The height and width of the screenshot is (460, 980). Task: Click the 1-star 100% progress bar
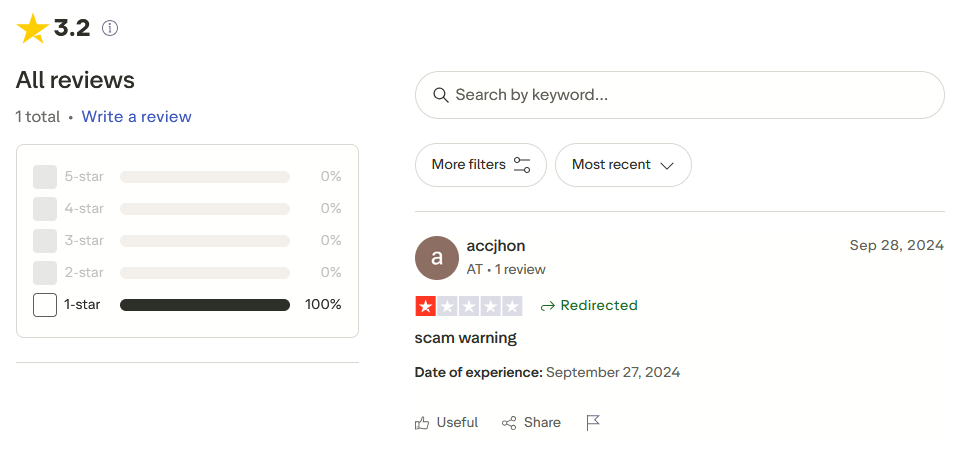pos(204,305)
